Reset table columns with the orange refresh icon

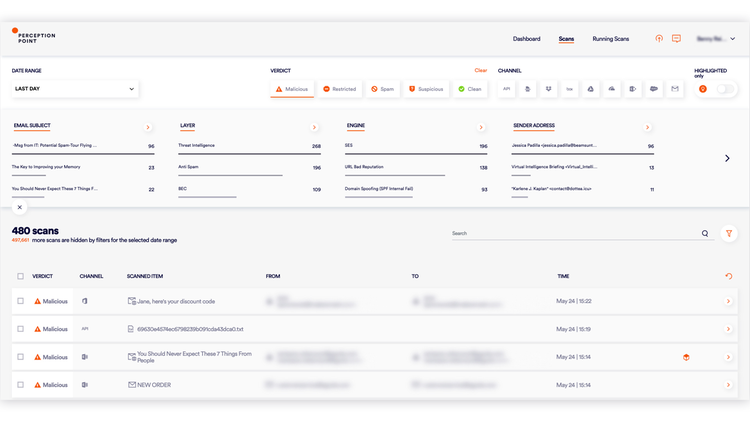pyautogui.click(x=729, y=276)
